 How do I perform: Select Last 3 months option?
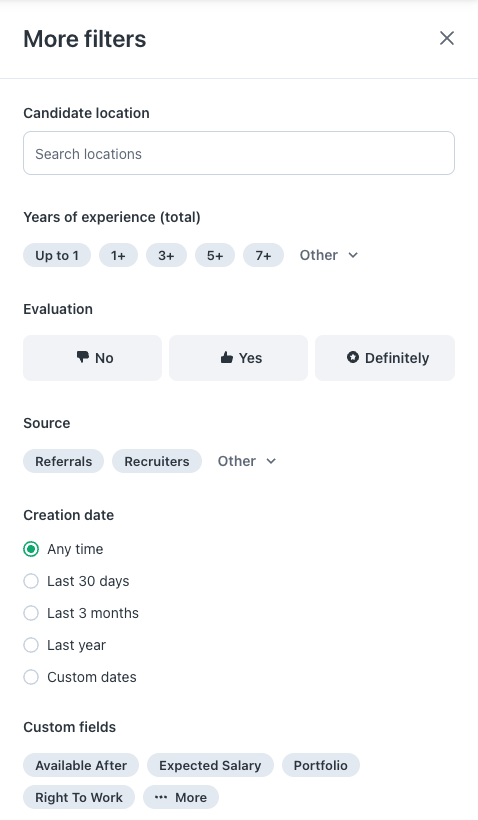pos(31,613)
